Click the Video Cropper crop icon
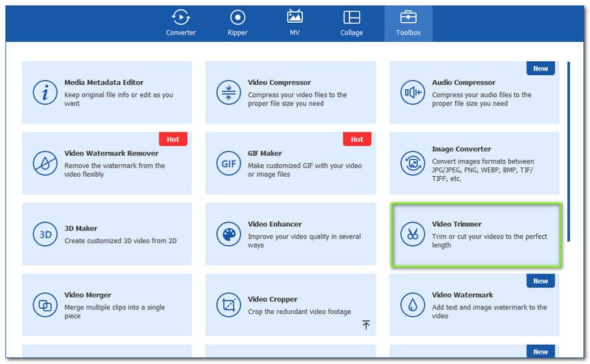 point(229,305)
